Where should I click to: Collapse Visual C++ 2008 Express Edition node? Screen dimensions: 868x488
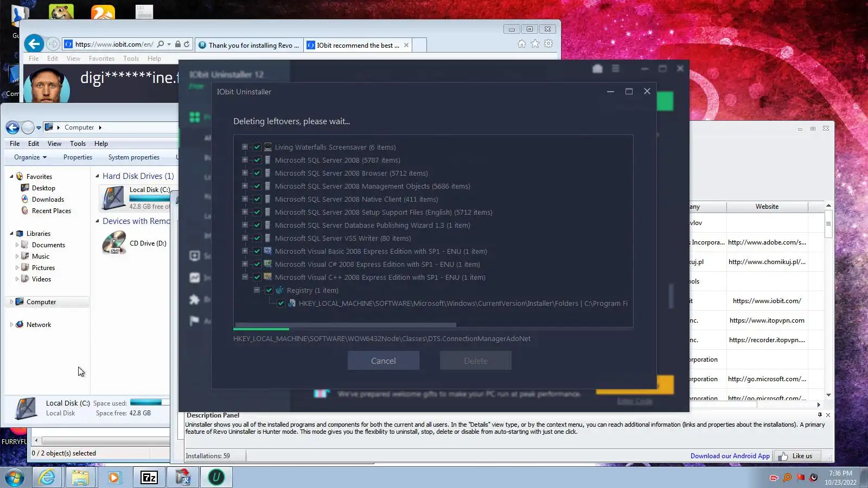pos(245,277)
